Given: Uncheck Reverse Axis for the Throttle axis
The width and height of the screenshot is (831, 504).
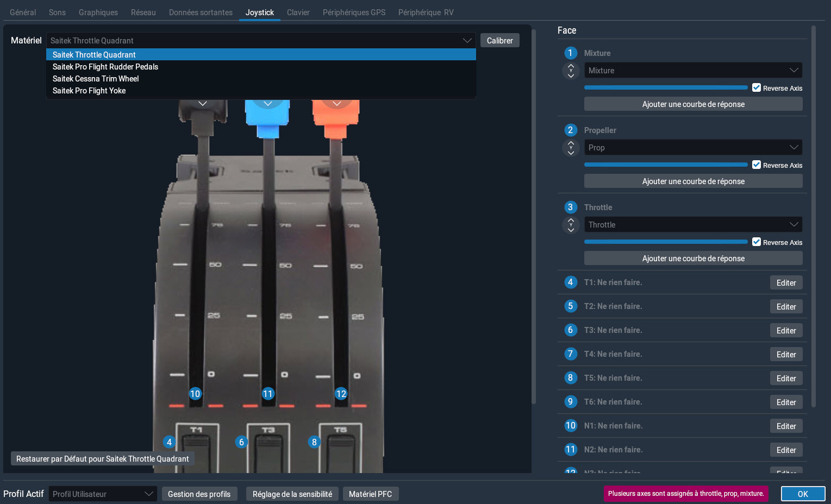Looking at the screenshot, I should [757, 242].
